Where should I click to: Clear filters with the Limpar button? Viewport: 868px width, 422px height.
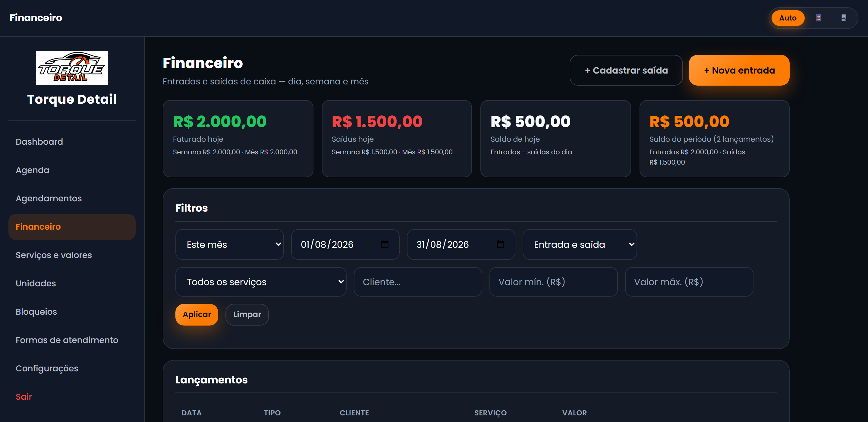[x=247, y=314]
